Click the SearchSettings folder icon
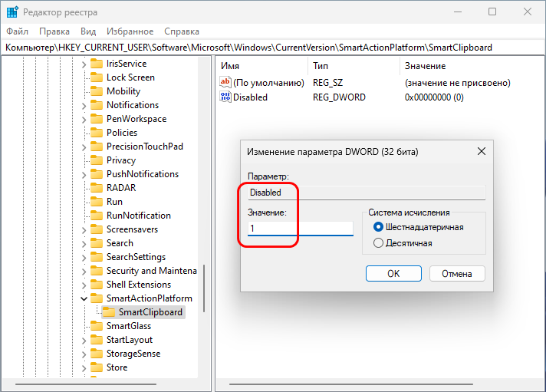The width and height of the screenshot is (546, 392). click(x=97, y=257)
